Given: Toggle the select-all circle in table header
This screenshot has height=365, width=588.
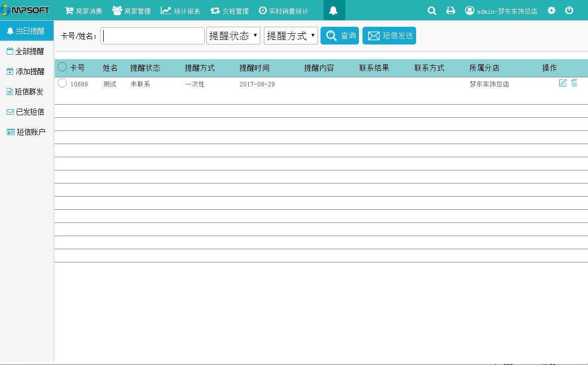Looking at the screenshot, I should pos(62,67).
